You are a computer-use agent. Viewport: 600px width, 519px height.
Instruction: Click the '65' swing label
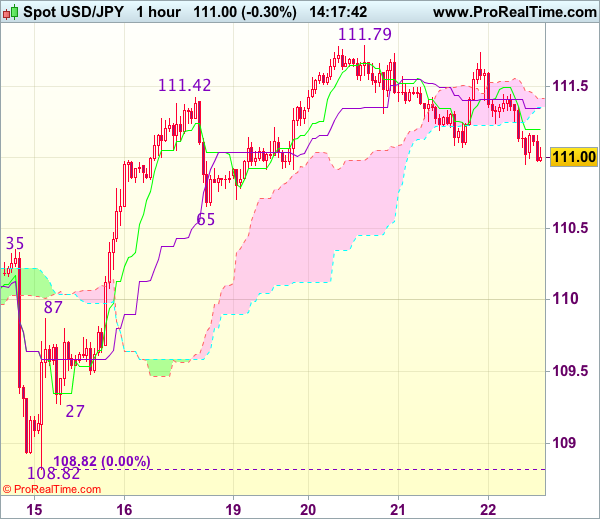(x=205, y=219)
